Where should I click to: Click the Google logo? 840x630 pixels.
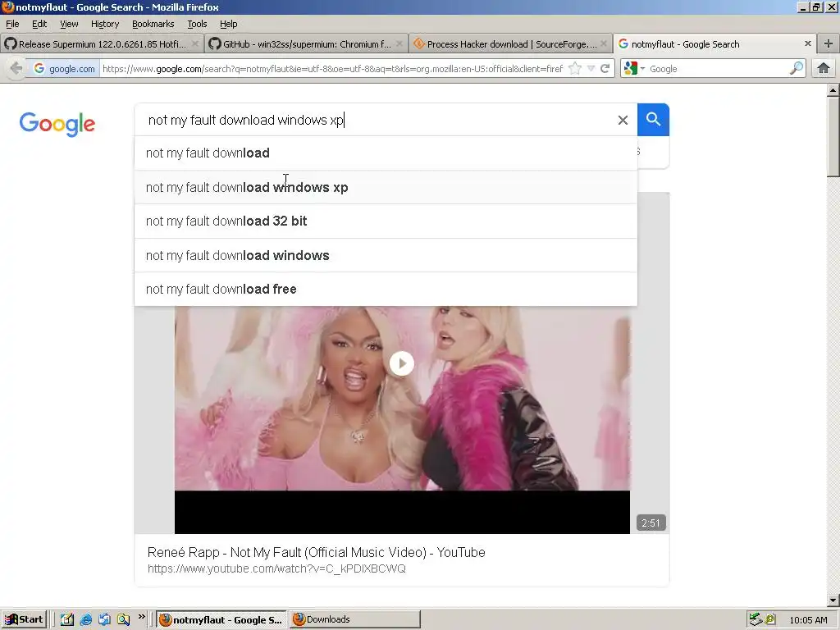[x=57, y=124]
